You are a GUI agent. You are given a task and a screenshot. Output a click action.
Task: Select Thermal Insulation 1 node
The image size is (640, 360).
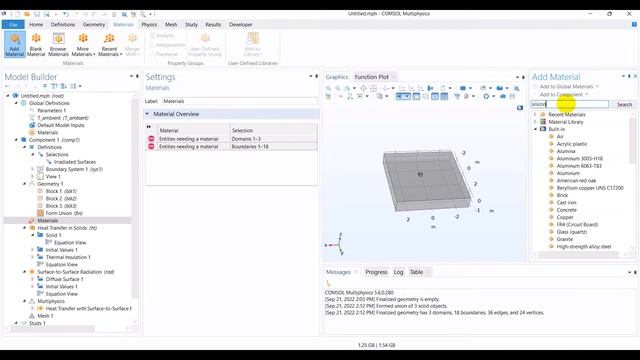tap(68, 257)
